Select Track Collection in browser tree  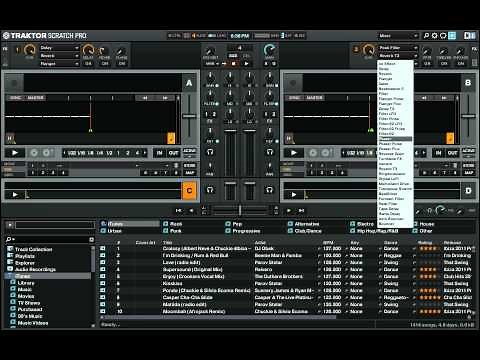(x=30, y=249)
